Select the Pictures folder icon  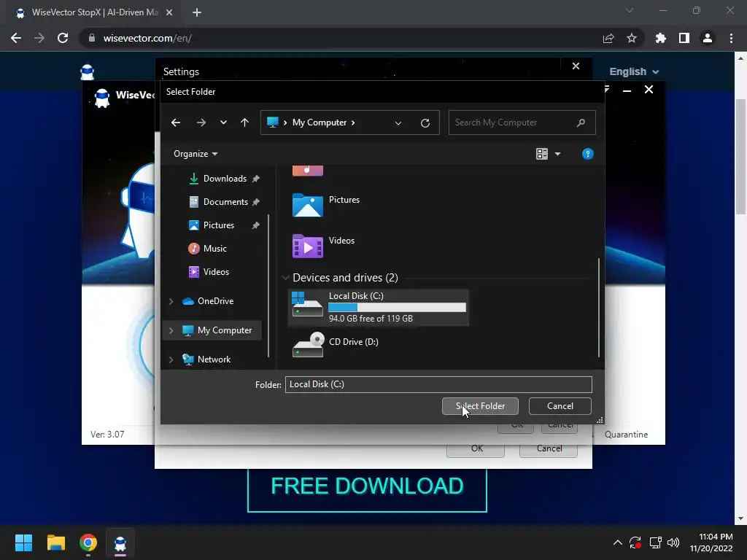[307, 205]
